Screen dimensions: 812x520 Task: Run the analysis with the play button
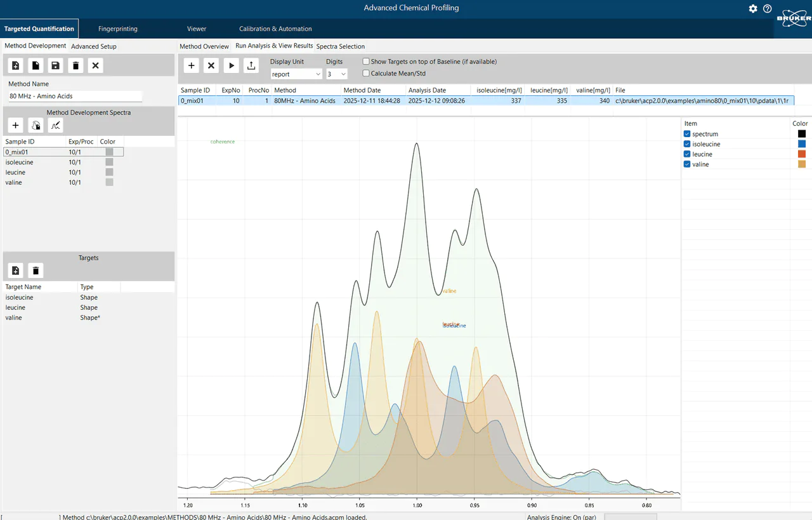231,65
